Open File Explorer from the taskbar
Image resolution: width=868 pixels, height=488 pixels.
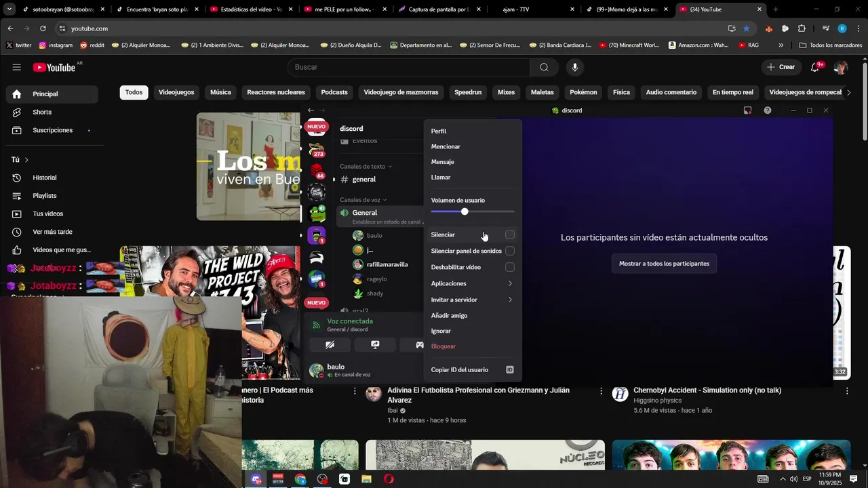(x=366, y=479)
